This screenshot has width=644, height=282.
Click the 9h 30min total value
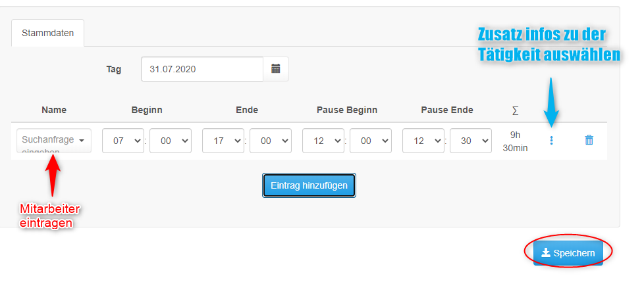pos(515,141)
